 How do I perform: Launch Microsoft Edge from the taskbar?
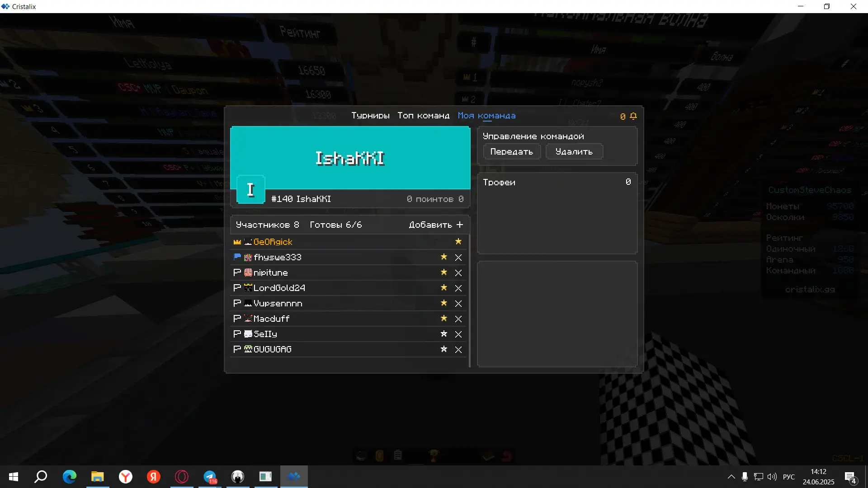pos(69,477)
